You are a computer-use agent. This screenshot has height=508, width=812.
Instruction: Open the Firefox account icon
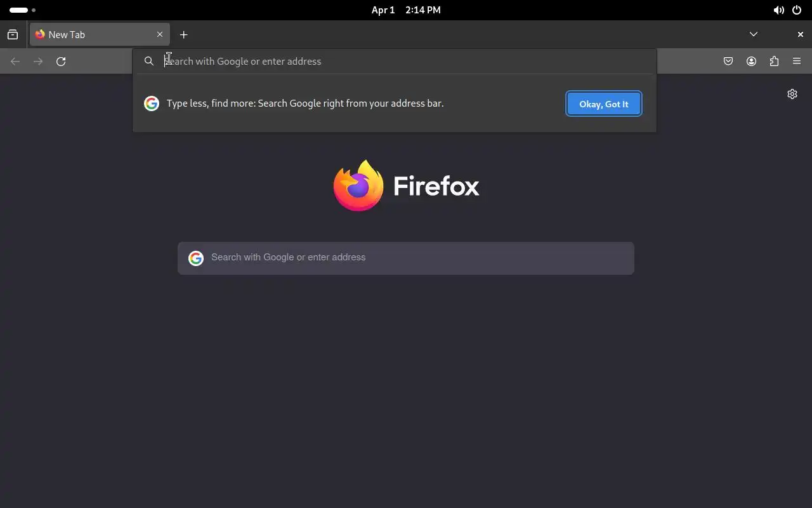751,62
